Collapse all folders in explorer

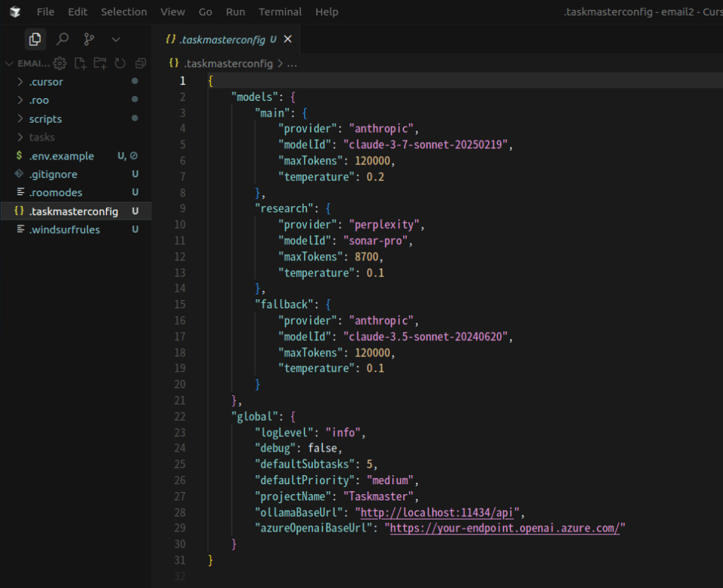(x=141, y=63)
